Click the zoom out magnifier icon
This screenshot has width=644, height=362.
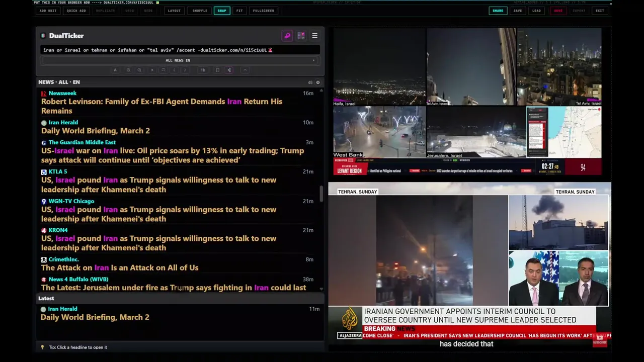coord(128,70)
